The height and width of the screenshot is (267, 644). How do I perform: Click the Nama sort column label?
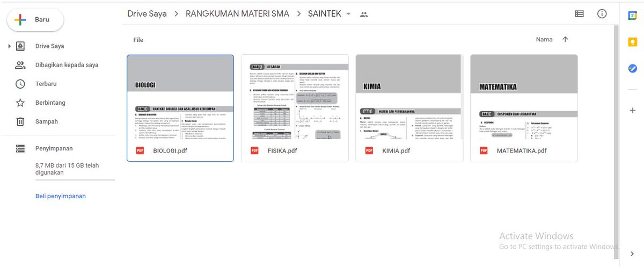[x=544, y=39]
